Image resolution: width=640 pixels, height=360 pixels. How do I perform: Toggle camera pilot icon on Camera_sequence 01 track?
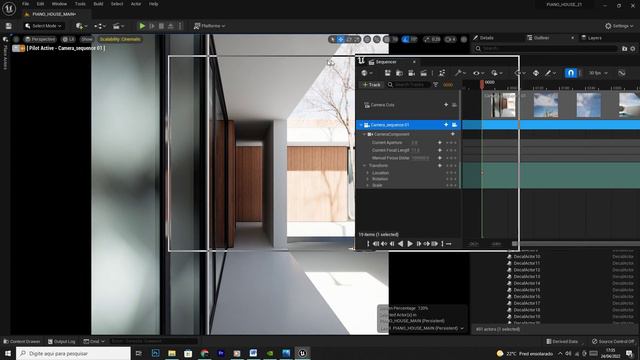[x=454, y=125]
